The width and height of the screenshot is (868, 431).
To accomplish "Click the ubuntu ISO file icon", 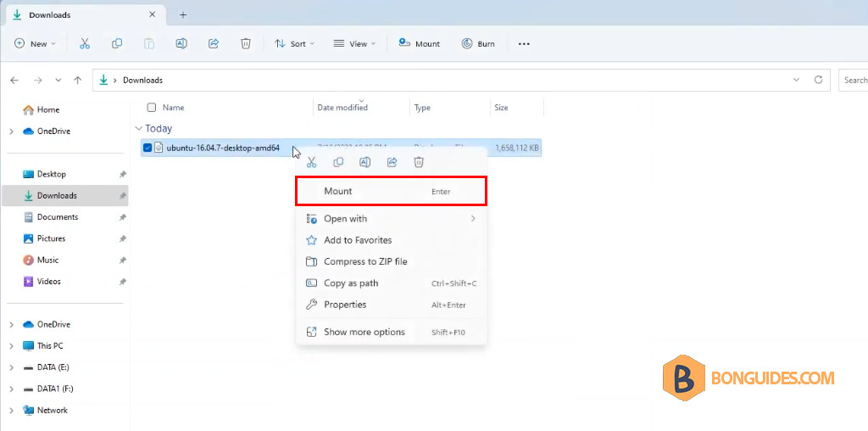I will click(159, 148).
